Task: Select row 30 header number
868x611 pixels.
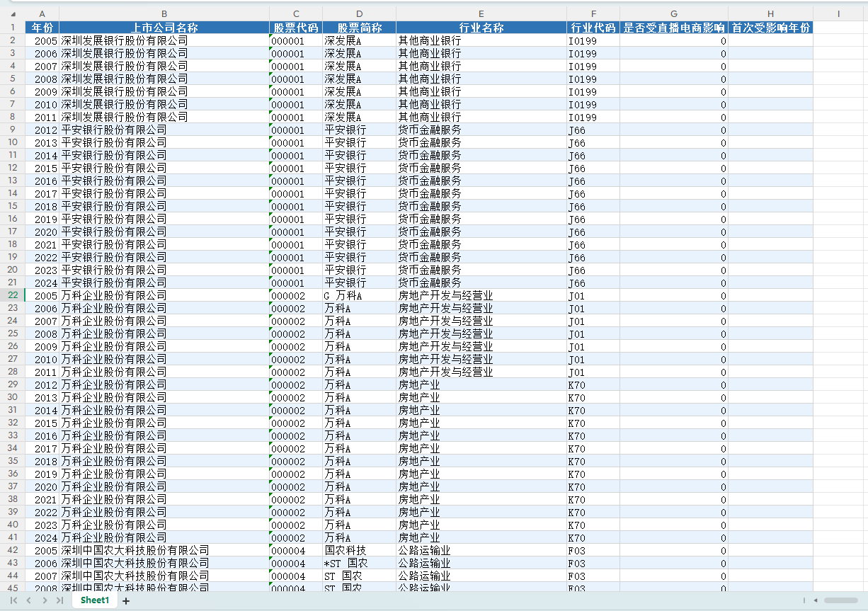Action: point(13,397)
